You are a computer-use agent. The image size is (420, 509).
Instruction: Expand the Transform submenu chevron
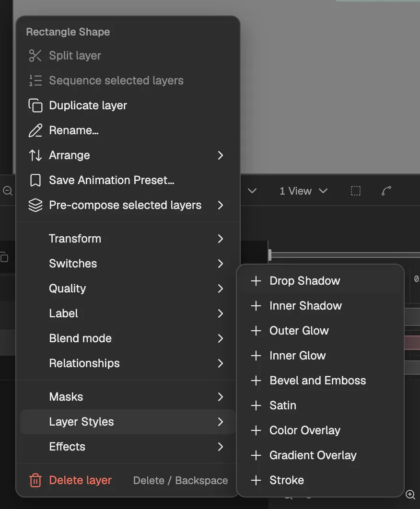click(x=221, y=239)
